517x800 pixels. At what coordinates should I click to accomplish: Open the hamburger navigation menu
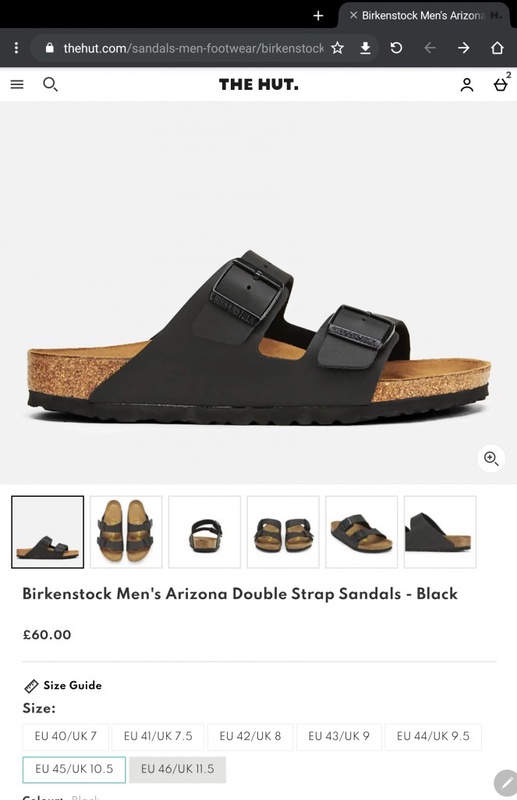click(17, 84)
